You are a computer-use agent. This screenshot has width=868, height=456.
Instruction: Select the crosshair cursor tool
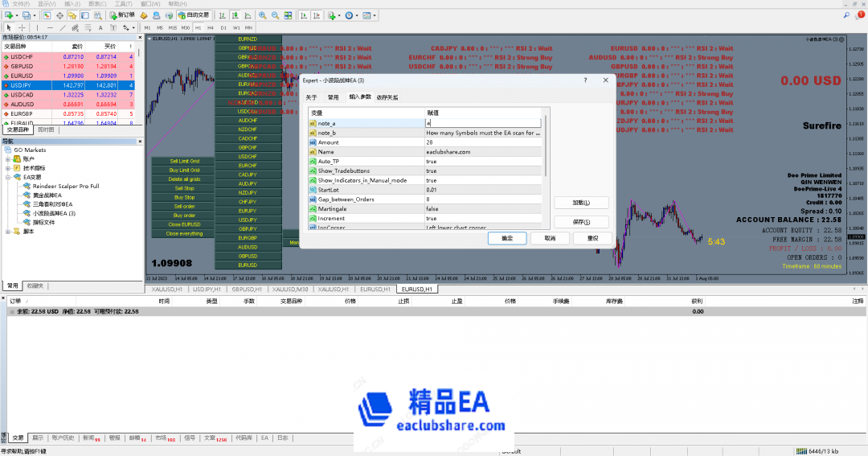(21, 27)
